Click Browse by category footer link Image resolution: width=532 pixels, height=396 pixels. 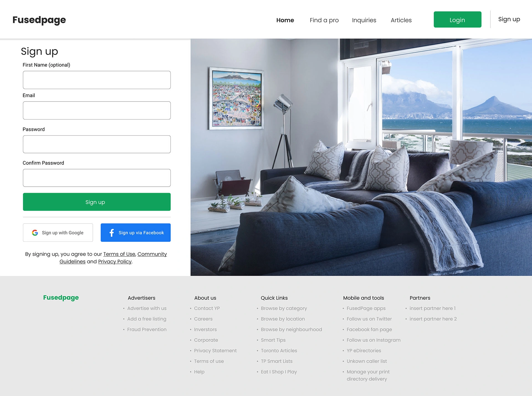click(x=284, y=308)
